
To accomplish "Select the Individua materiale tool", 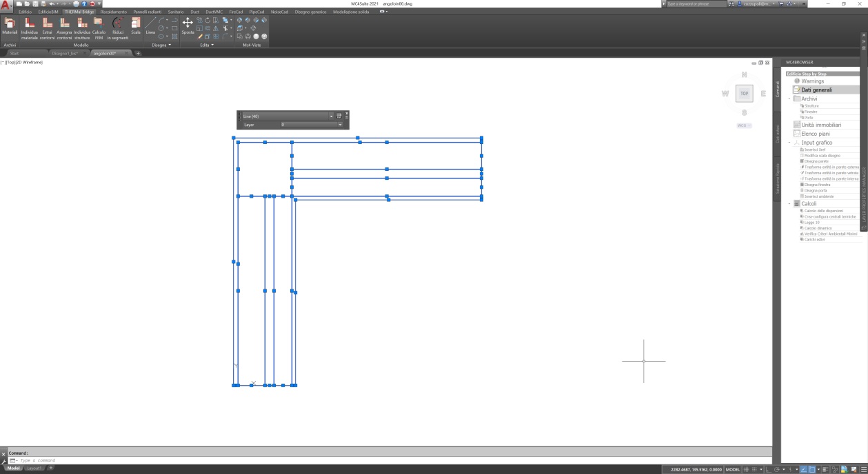I will coord(30,29).
